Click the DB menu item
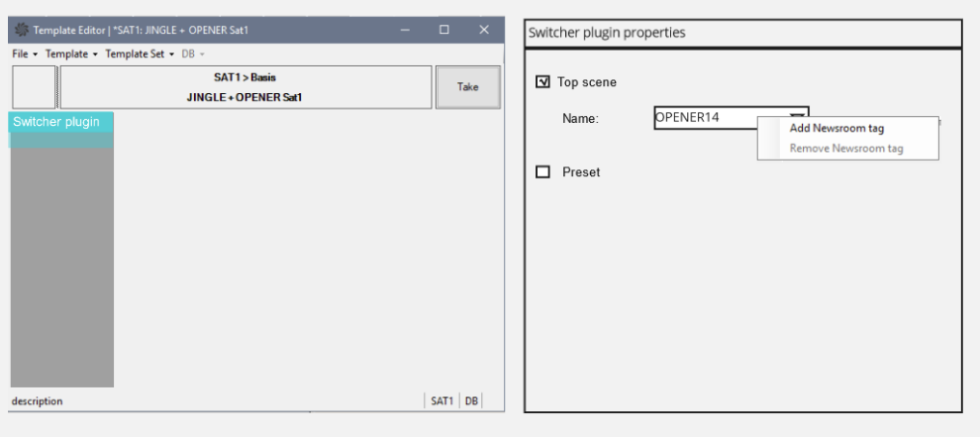 tap(193, 54)
